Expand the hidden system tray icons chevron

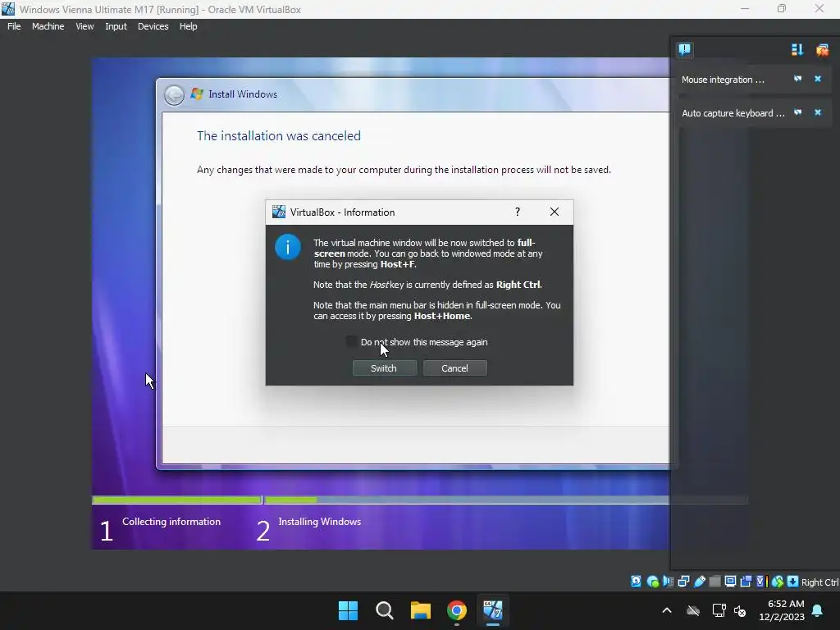point(667,610)
